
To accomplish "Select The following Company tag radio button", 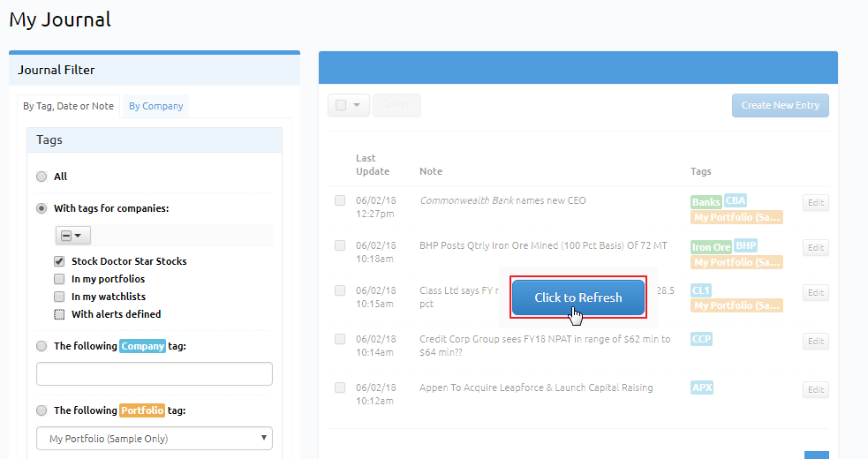I will [42, 346].
